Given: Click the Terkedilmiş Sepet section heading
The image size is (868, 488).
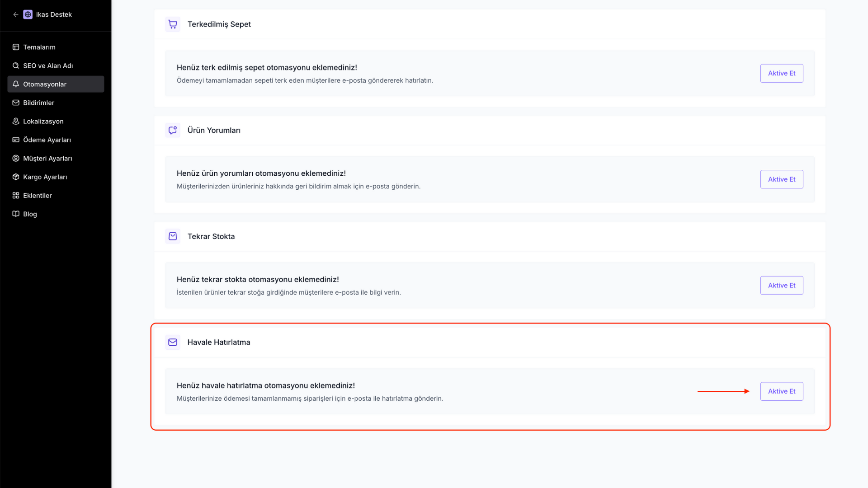Looking at the screenshot, I should (219, 24).
